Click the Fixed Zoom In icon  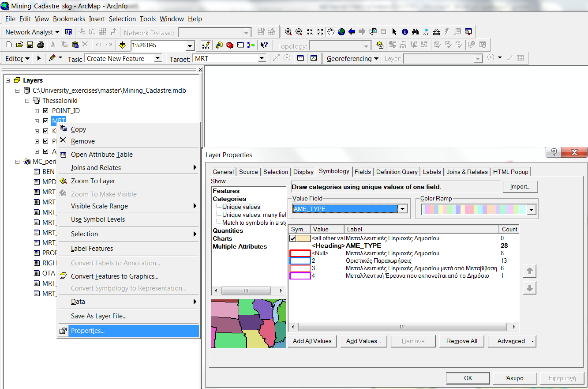309,32
